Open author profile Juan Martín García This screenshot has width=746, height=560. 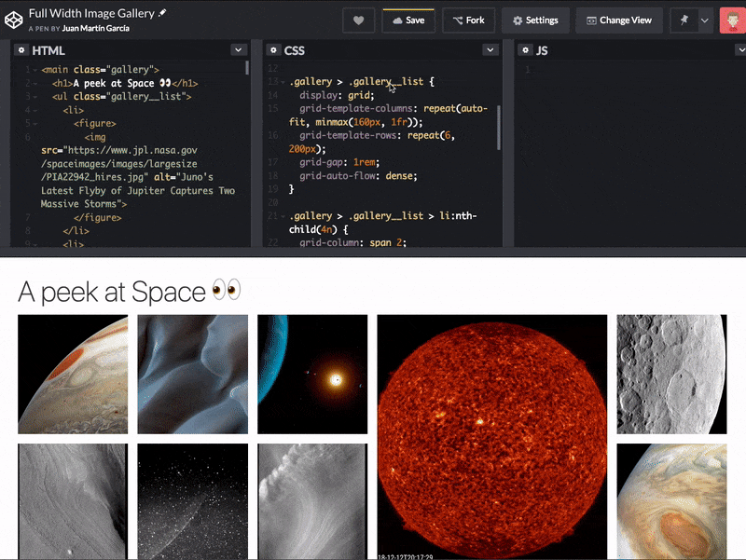(x=96, y=29)
